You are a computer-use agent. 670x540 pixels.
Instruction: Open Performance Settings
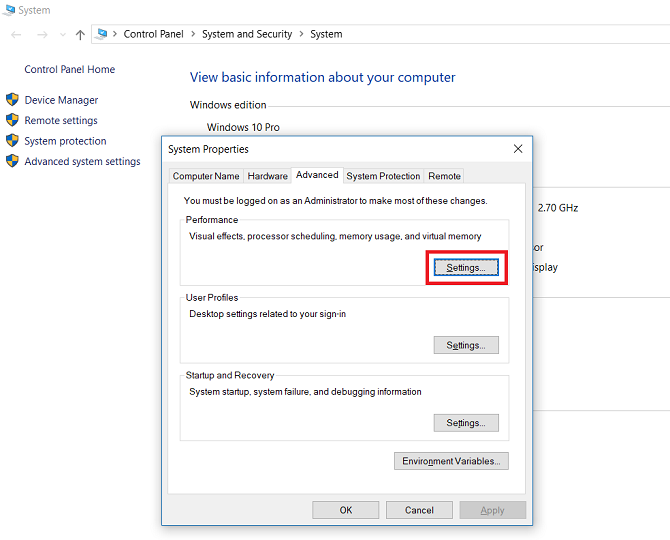[466, 268]
